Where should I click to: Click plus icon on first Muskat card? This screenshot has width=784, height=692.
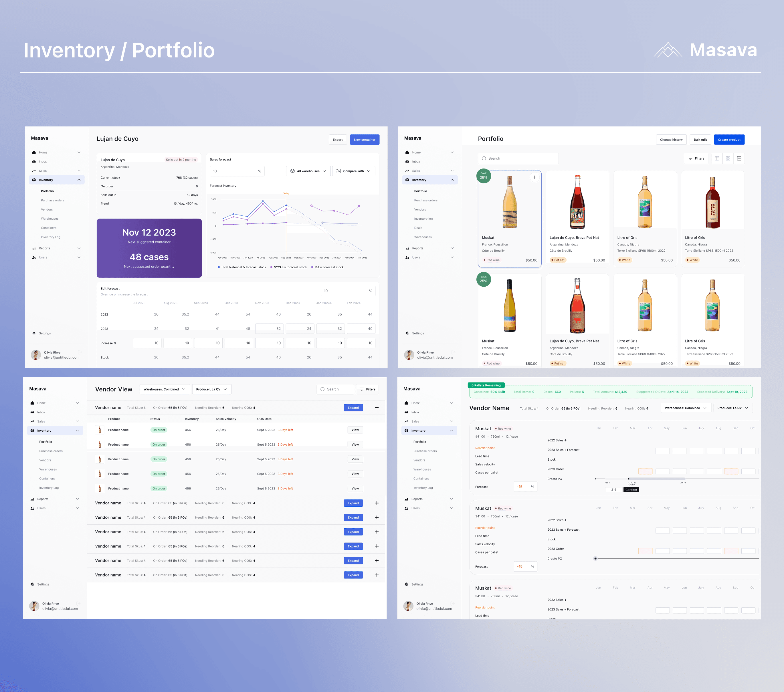(x=534, y=177)
